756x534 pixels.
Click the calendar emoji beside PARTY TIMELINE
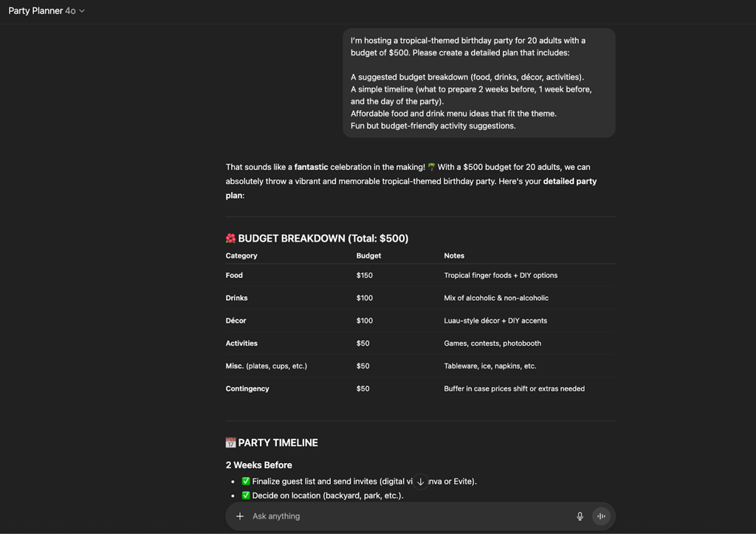231,442
